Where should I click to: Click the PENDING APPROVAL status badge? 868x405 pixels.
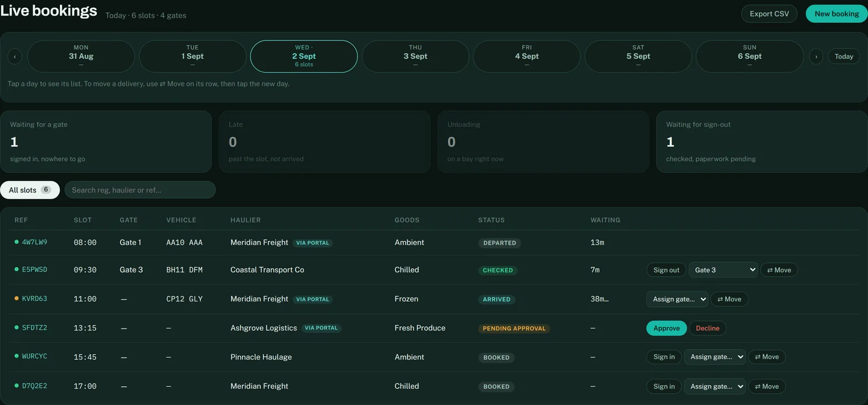[514, 329]
